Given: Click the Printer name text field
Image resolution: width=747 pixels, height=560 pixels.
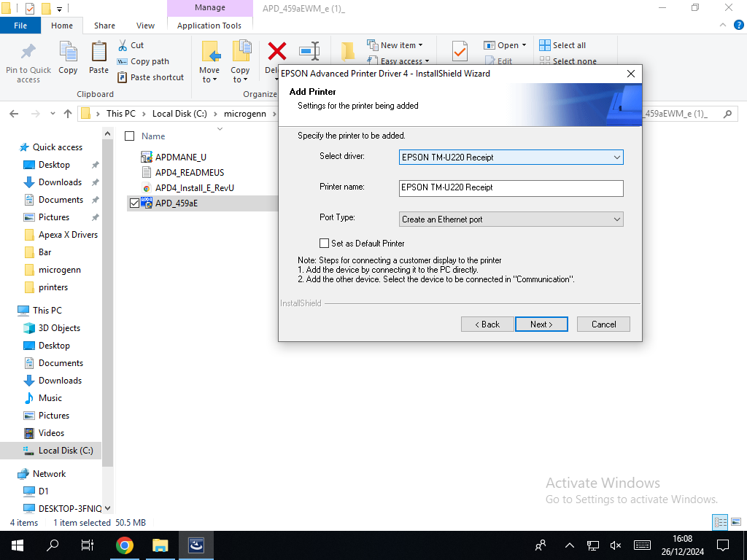Looking at the screenshot, I should tap(511, 188).
